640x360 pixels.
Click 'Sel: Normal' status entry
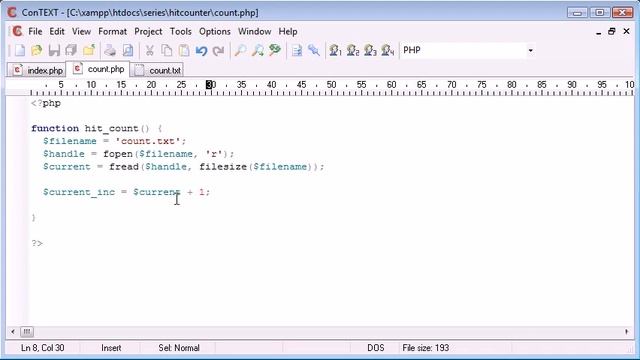tap(179, 348)
